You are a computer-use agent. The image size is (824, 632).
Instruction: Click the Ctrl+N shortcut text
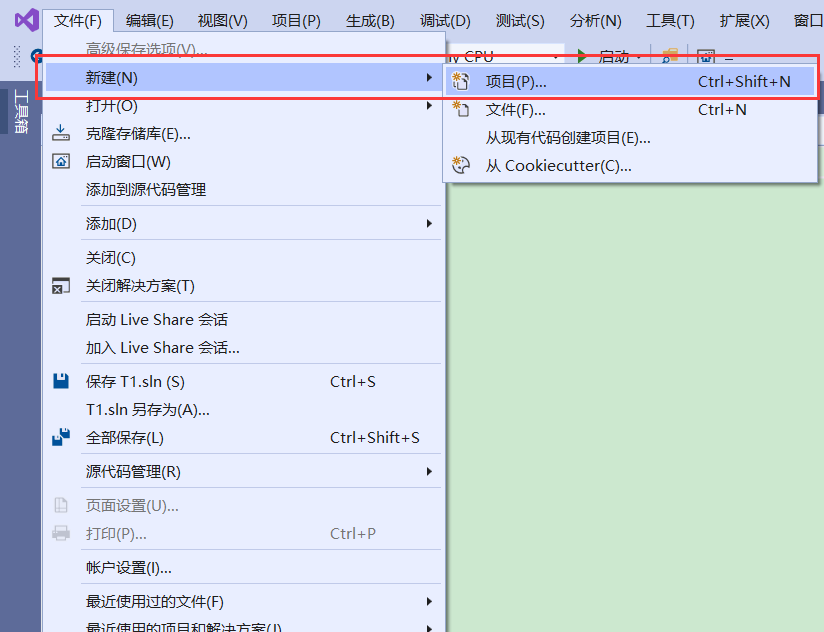pyautogui.click(x=722, y=109)
